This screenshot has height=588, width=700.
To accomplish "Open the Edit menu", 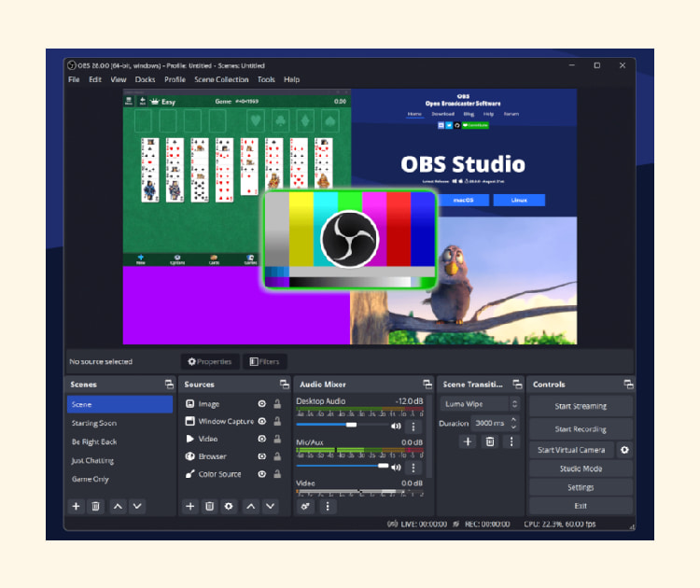I will coord(95,79).
